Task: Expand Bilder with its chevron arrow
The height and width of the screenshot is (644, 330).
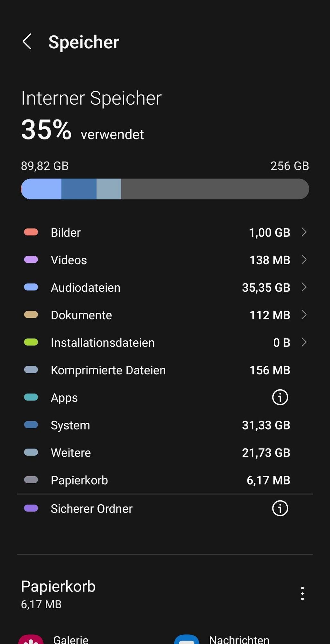Action: tap(304, 232)
